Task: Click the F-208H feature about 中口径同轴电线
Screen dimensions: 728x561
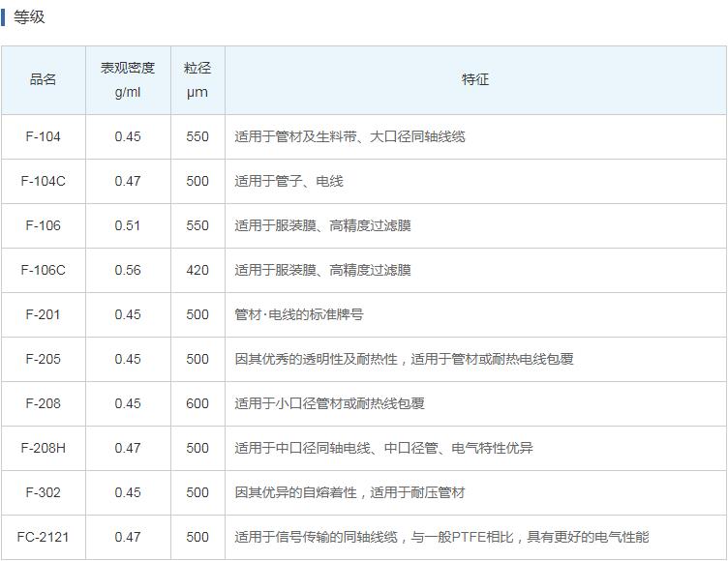Action: coord(383,448)
